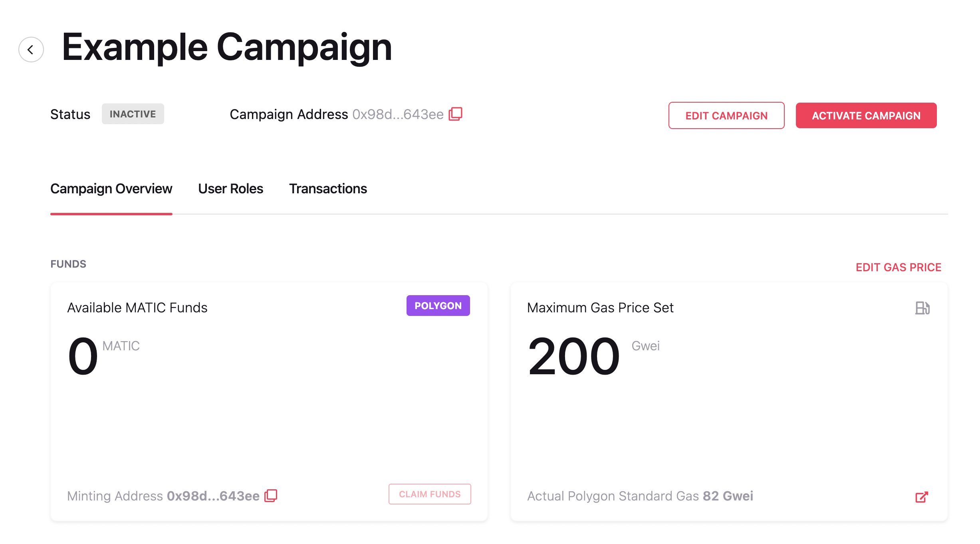Copy the Minting Address
The image size is (980, 544).
click(x=272, y=495)
